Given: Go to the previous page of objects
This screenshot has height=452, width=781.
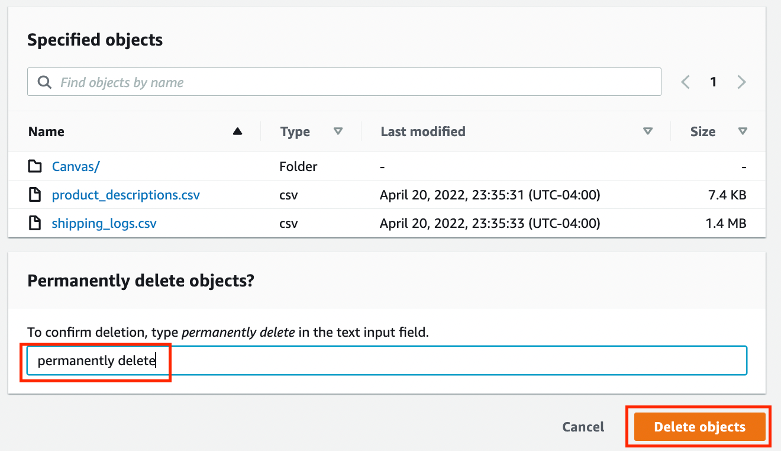Looking at the screenshot, I should (x=686, y=82).
